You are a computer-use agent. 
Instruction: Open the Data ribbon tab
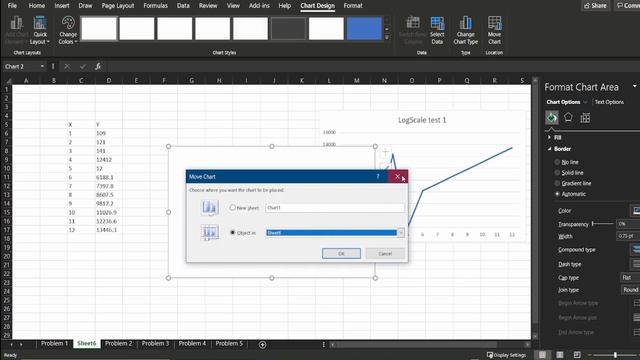coord(183,6)
